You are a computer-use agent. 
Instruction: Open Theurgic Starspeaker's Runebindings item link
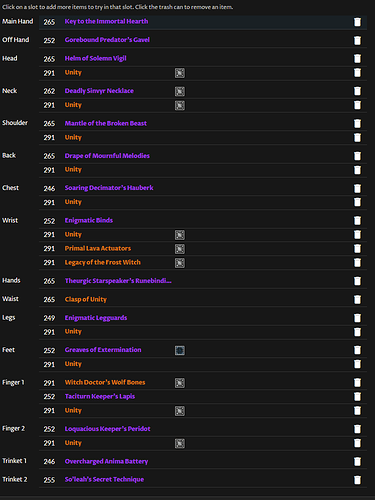[118, 281]
